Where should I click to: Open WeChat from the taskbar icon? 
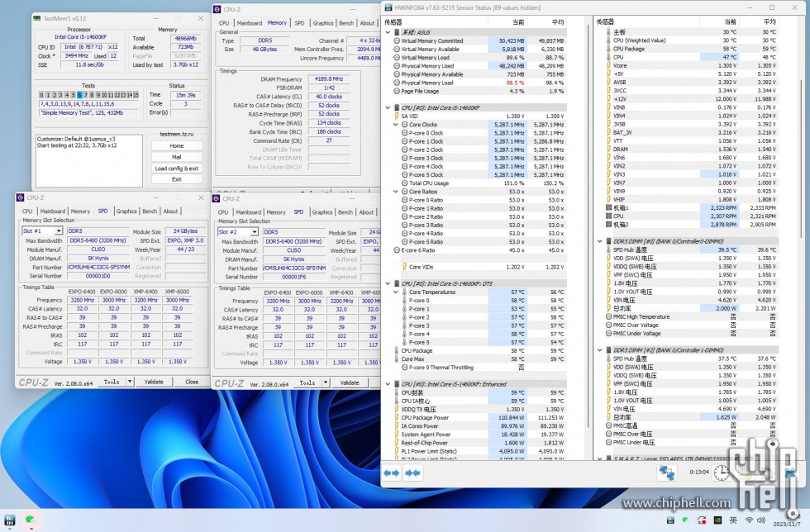(31, 520)
